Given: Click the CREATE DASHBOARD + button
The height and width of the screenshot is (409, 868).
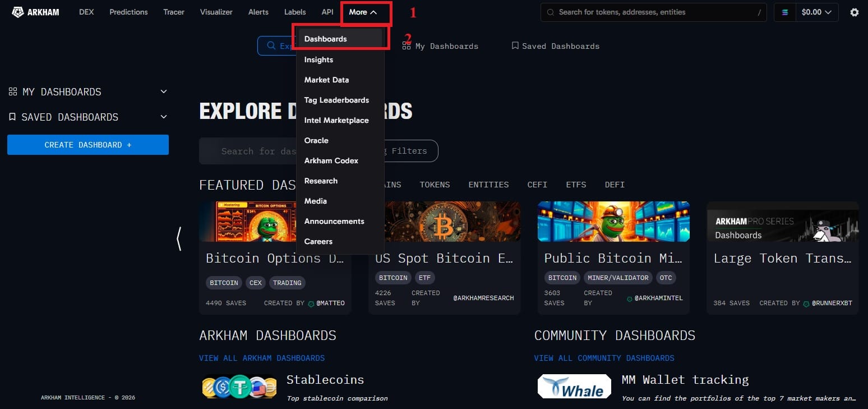Looking at the screenshot, I should pyautogui.click(x=88, y=145).
